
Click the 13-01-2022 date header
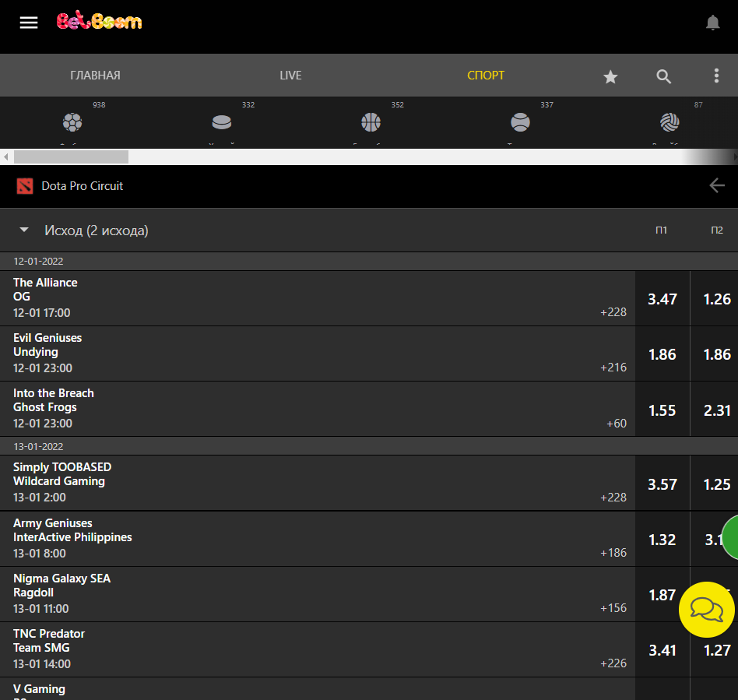point(39,446)
